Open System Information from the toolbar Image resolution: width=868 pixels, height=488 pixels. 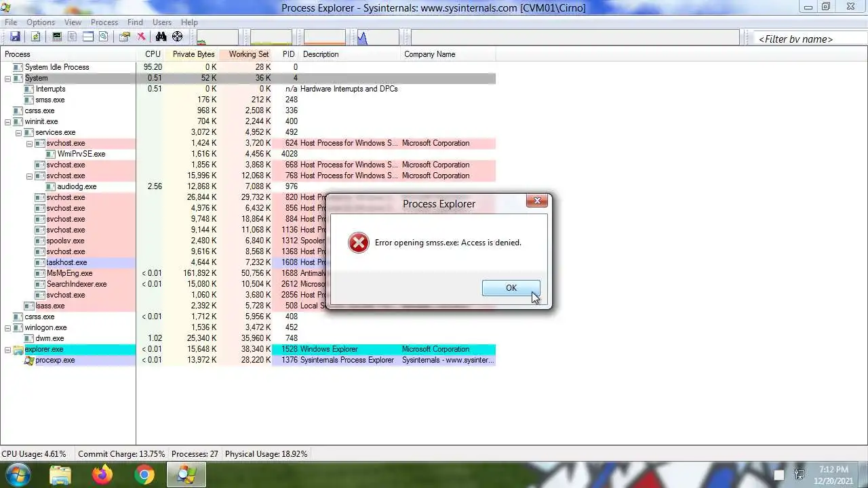[x=57, y=37]
